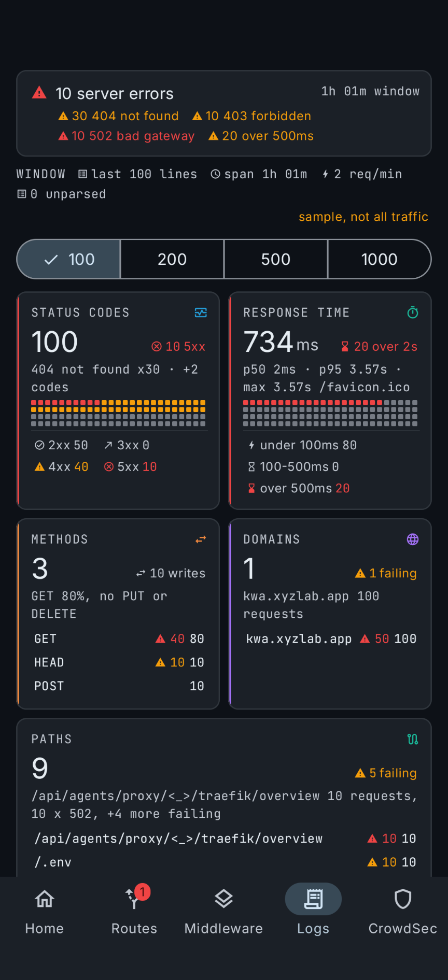Open the 10 403 forbidden alert
448x980 pixels.
click(251, 116)
